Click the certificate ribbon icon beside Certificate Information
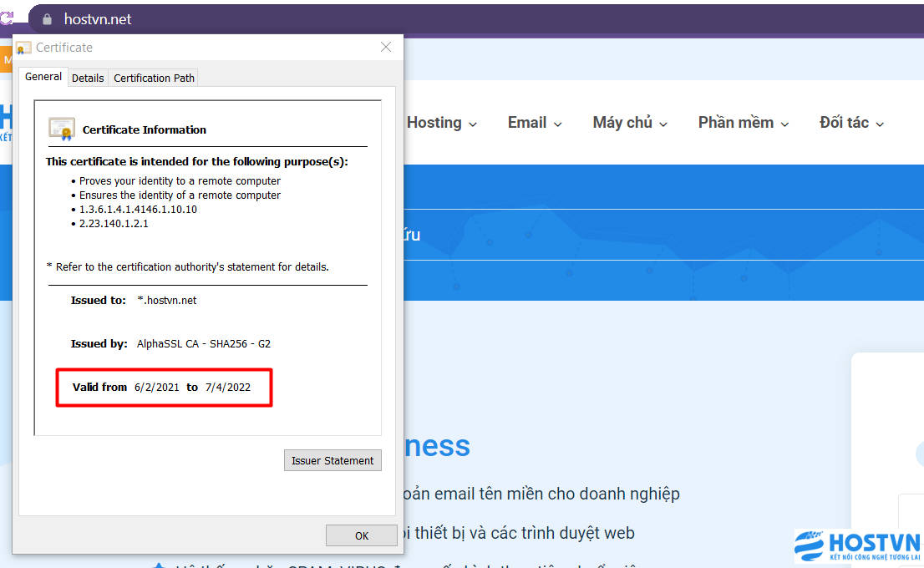The height and width of the screenshot is (568, 924). coord(62,129)
